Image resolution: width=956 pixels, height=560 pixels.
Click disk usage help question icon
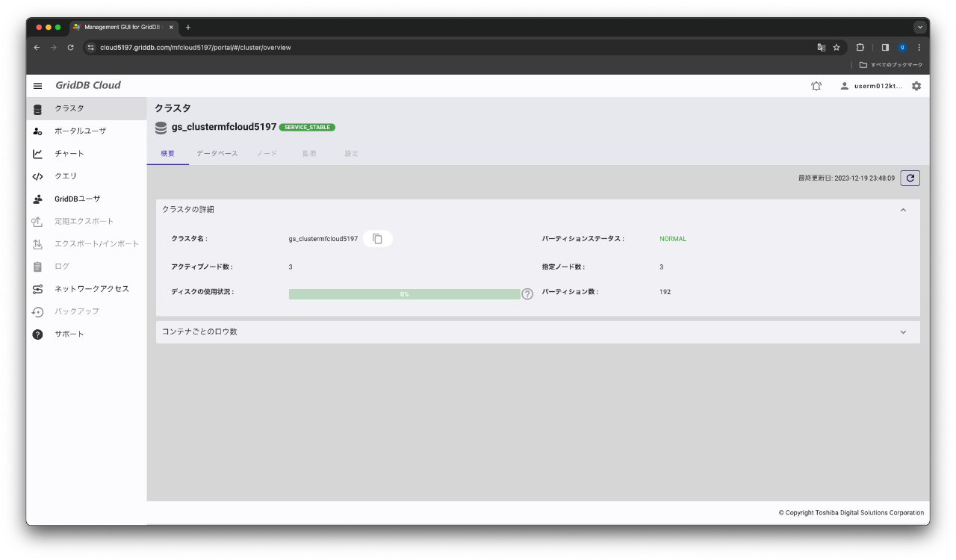point(527,294)
